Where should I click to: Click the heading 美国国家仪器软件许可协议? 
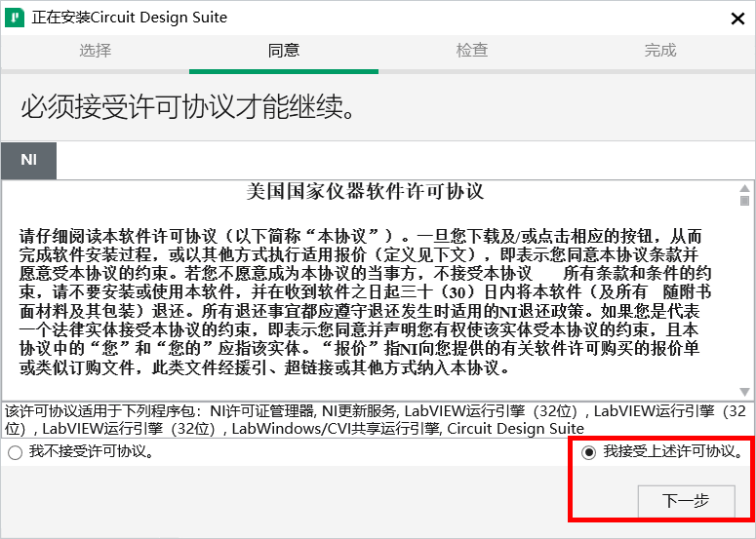pyautogui.click(x=365, y=191)
